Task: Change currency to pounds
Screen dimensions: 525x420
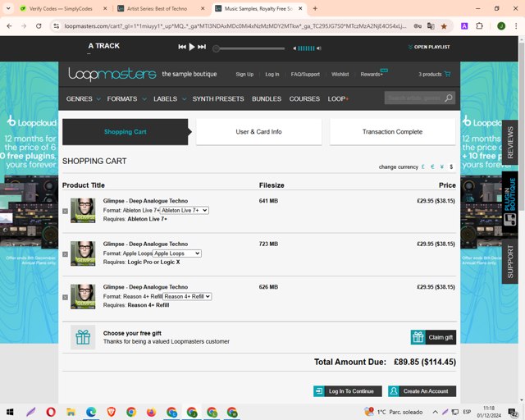Action: (x=423, y=167)
